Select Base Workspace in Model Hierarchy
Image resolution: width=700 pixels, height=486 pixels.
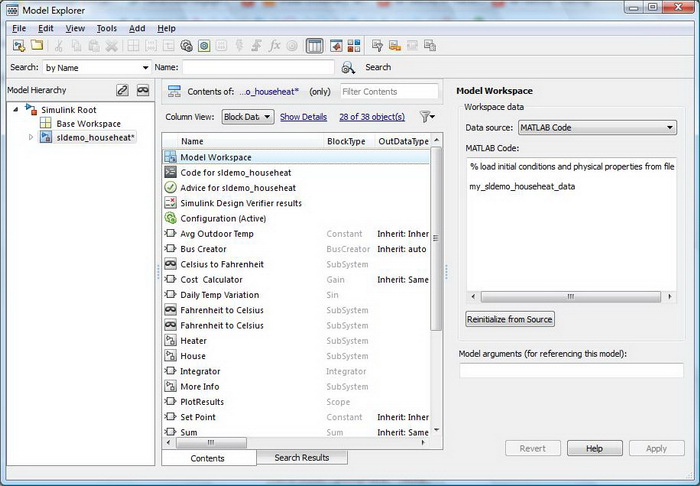[x=88, y=124]
